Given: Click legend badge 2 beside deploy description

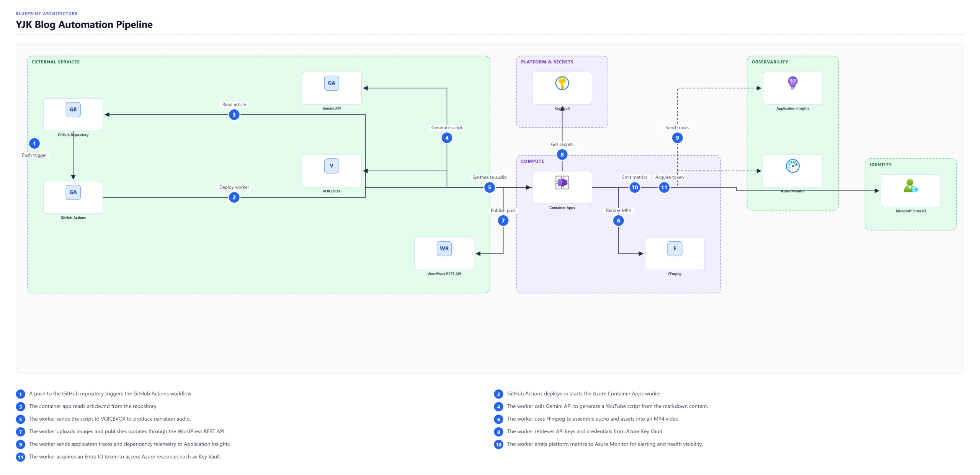Looking at the screenshot, I should point(498,394).
